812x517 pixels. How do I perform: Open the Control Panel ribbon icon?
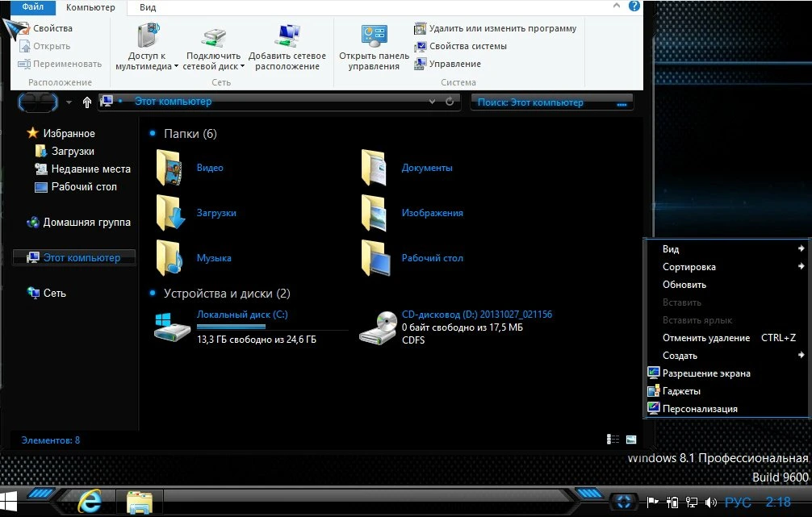(374, 36)
